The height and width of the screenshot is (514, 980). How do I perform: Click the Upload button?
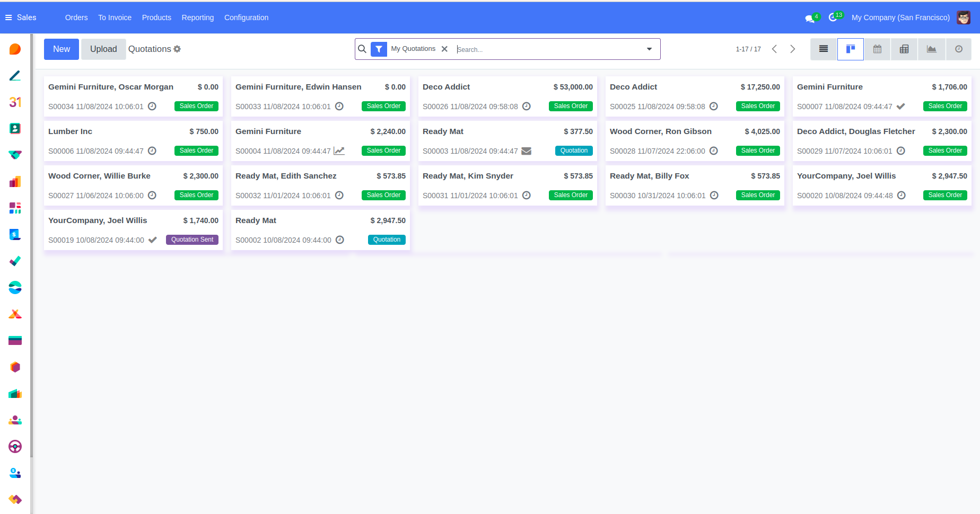point(103,49)
